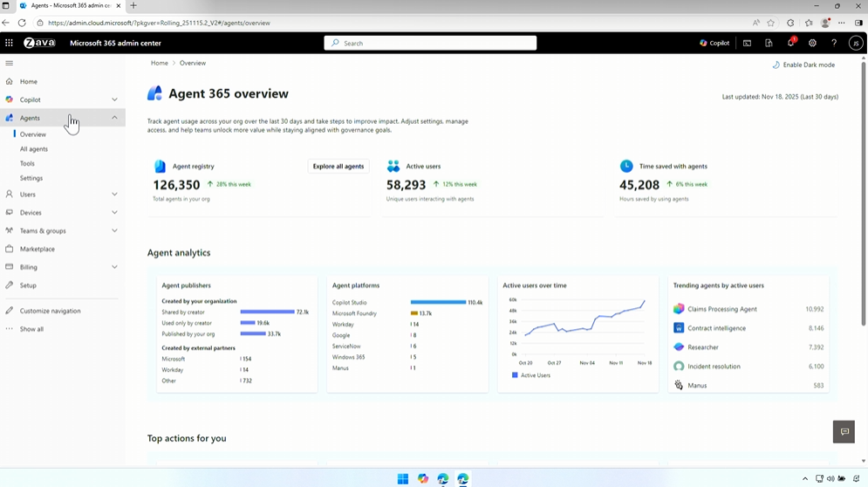The height and width of the screenshot is (487, 868).
Task: Click the Home breadcrumb link
Action: click(159, 63)
